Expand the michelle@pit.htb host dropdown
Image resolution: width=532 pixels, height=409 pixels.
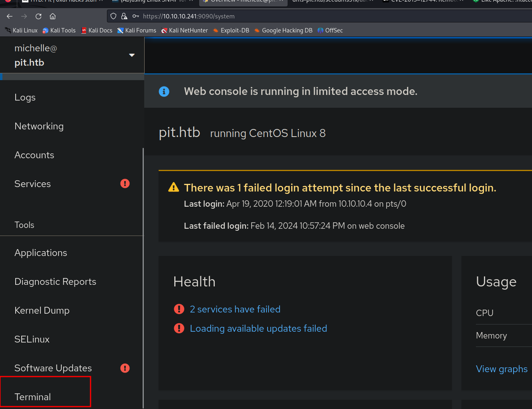point(131,55)
